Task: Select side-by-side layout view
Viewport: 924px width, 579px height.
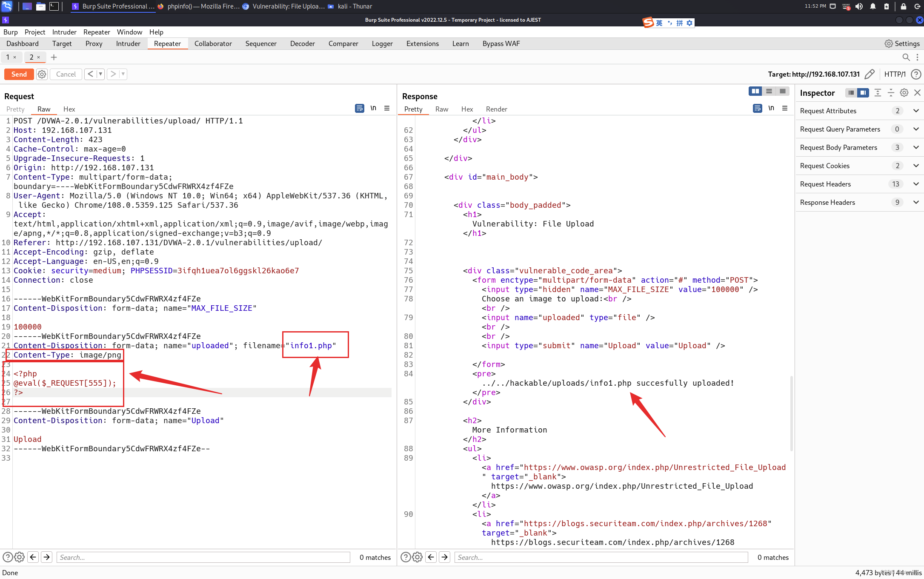Action: tap(755, 91)
